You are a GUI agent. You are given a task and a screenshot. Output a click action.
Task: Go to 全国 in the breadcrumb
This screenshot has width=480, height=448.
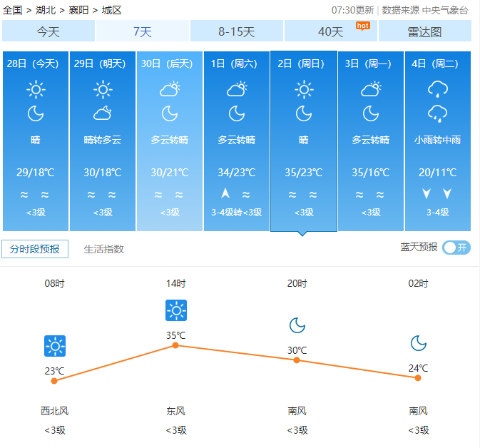pos(13,10)
